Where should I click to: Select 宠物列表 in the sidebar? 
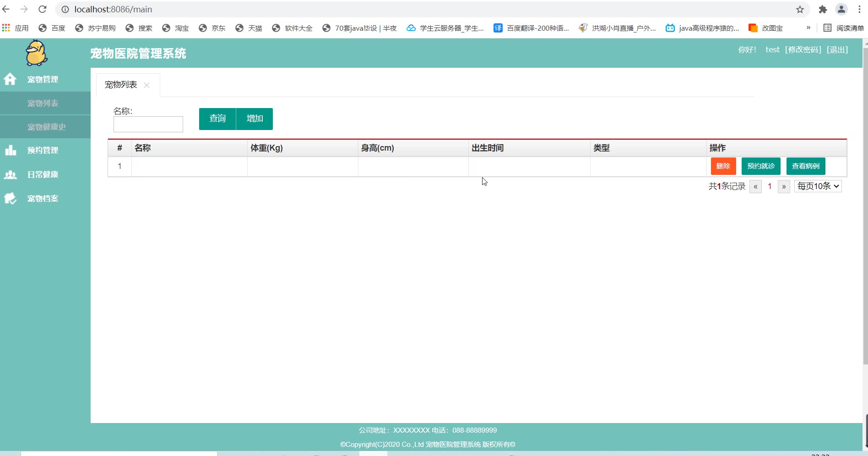(x=45, y=103)
